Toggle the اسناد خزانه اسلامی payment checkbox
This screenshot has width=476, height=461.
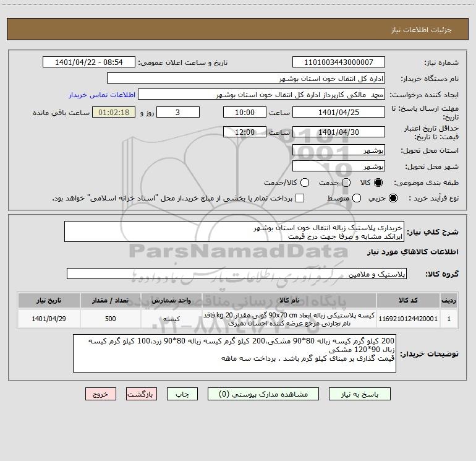pyautogui.click(x=300, y=198)
